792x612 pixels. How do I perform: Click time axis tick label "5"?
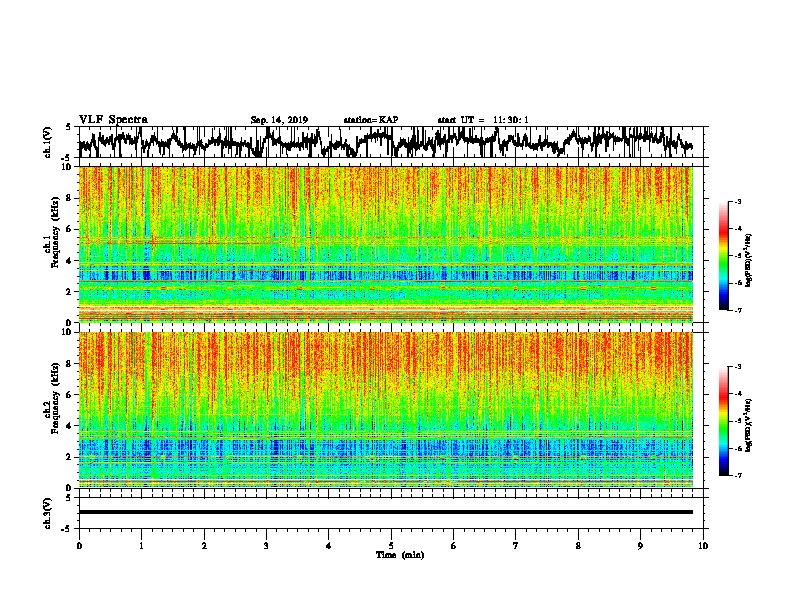click(391, 545)
